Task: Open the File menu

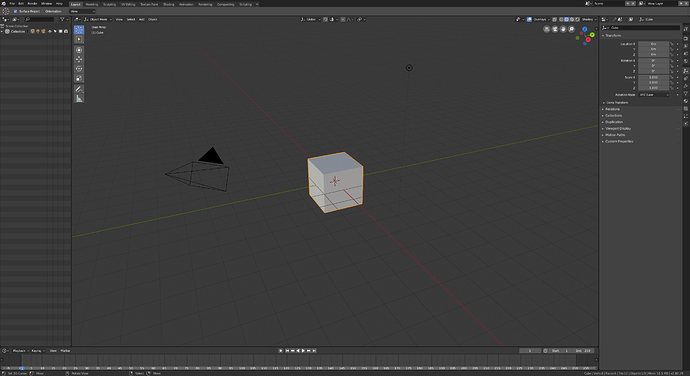Action: (x=12, y=4)
